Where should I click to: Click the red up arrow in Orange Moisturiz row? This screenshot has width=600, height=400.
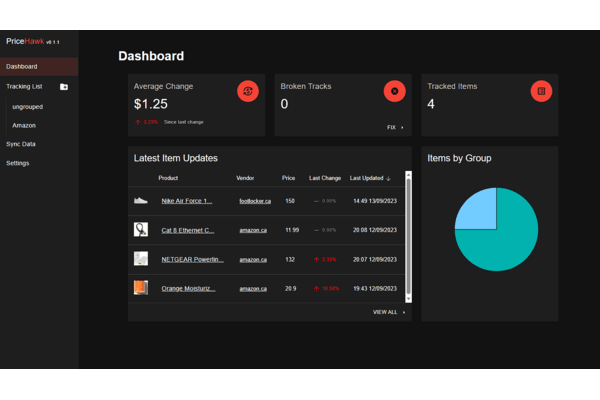click(316, 289)
